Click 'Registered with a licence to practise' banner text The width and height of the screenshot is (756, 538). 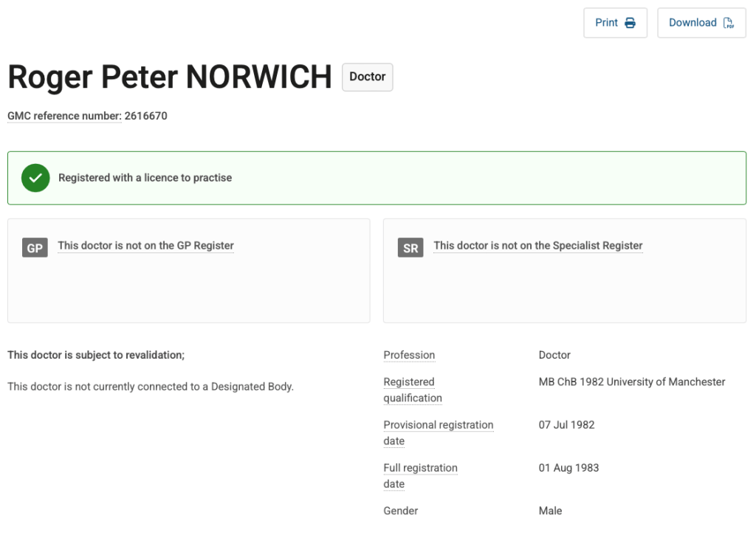pyautogui.click(x=145, y=178)
